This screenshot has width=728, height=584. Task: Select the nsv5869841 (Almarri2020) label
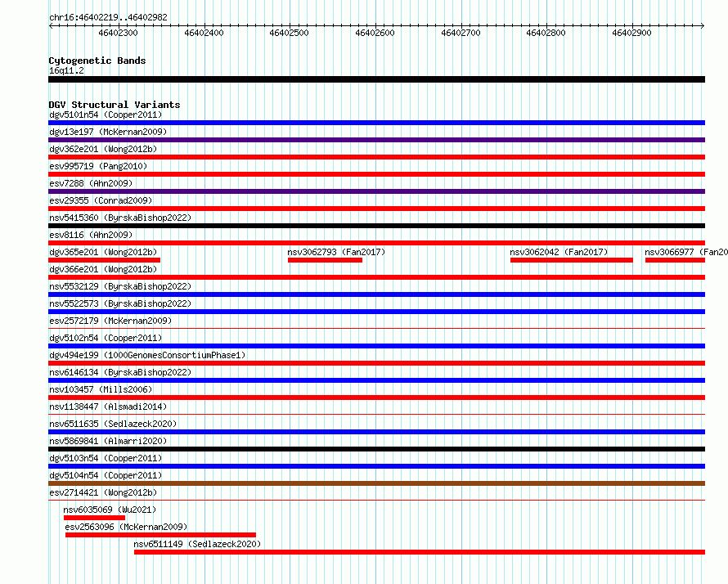(x=108, y=441)
